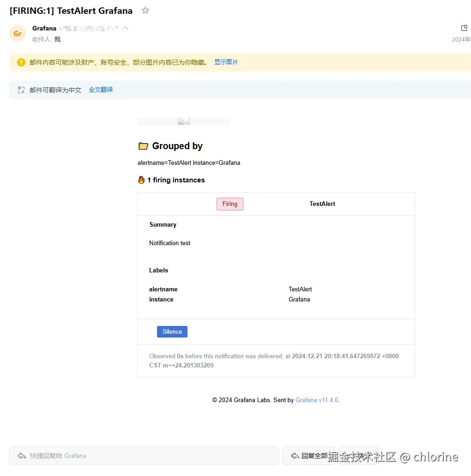The height and width of the screenshot is (476, 471).
Task: Click the Grafana sender avatar
Action: [x=18, y=33]
